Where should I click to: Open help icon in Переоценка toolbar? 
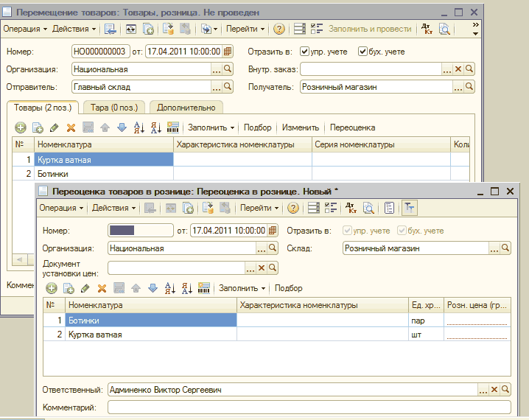[292, 209]
